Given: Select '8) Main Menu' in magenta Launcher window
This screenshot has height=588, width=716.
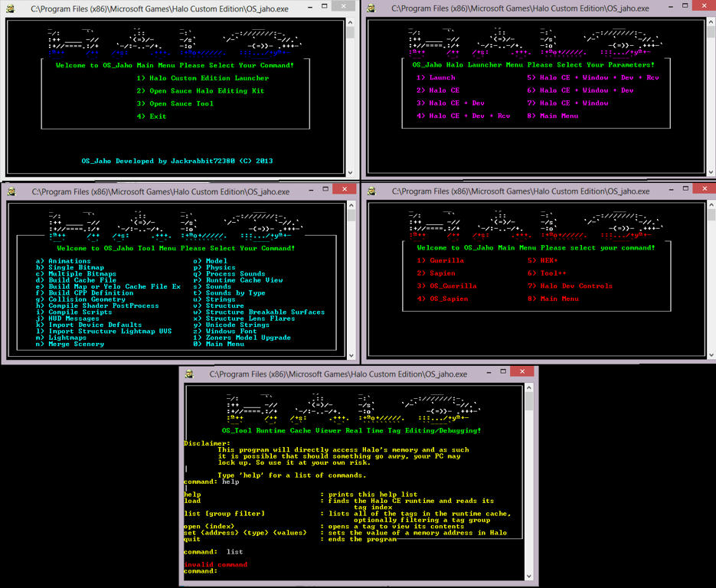Looking at the screenshot, I should tap(553, 116).
